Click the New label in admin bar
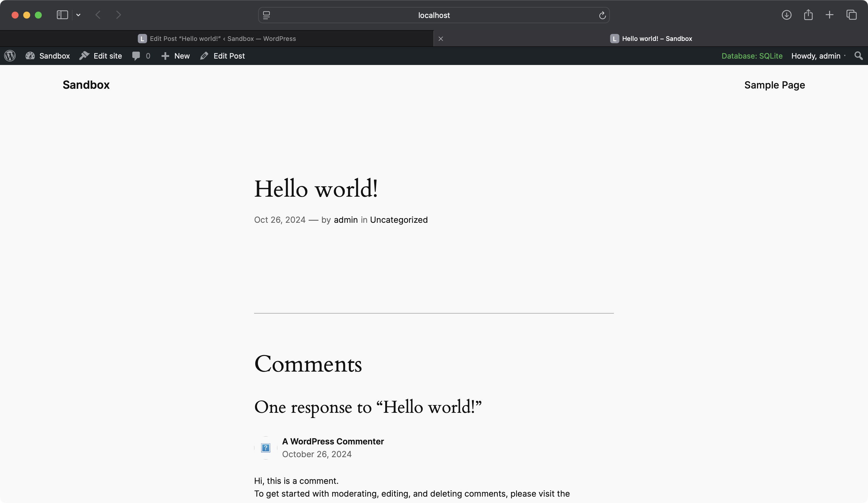 182,56
